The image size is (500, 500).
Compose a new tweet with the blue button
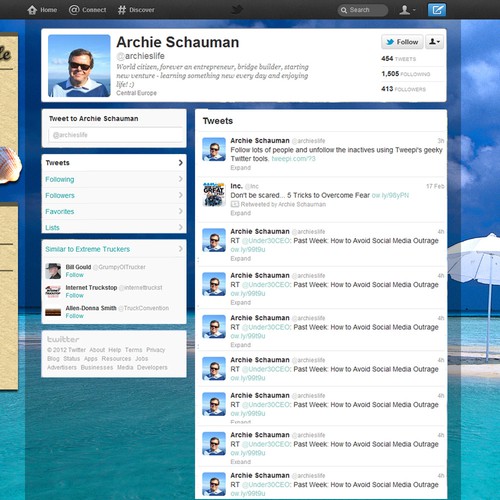point(437,10)
